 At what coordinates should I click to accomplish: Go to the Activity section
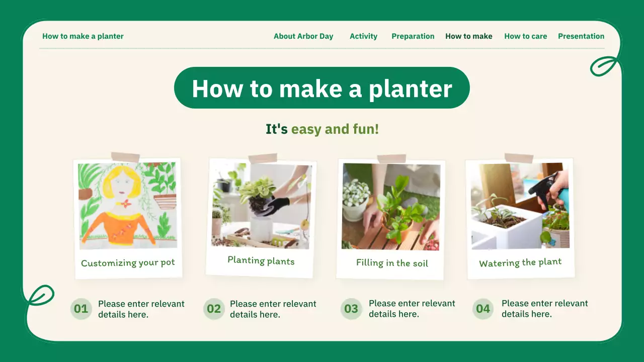tap(363, 36)
